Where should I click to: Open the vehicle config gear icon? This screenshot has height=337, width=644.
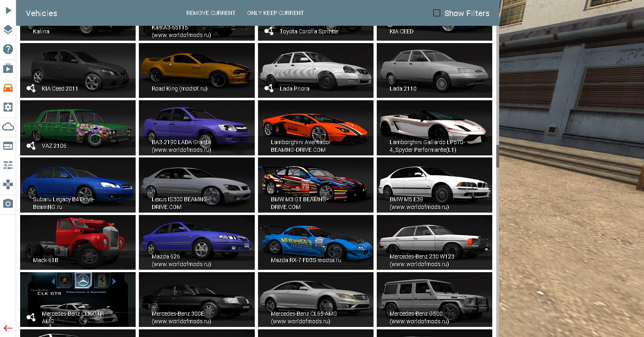click(x=8, y=107)
